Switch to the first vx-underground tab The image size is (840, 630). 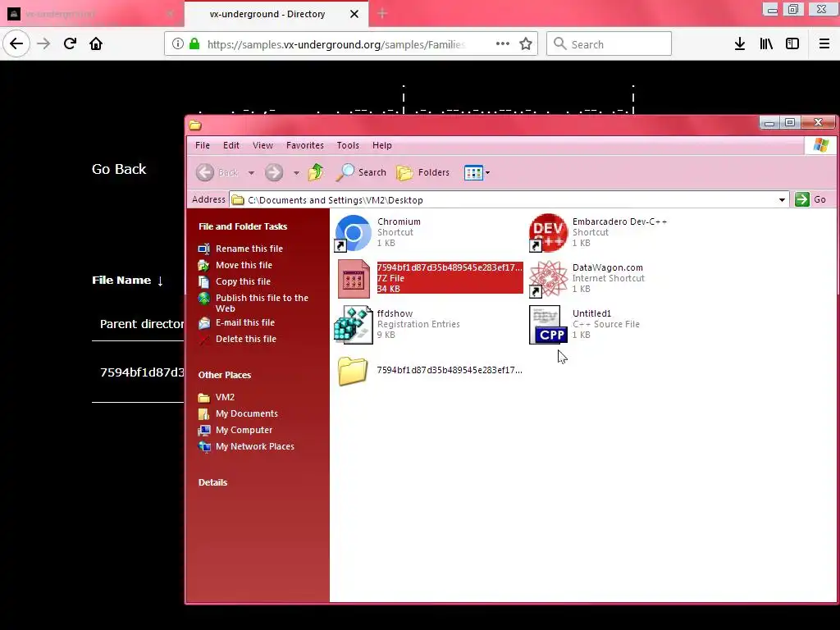[x=91, y=14]
